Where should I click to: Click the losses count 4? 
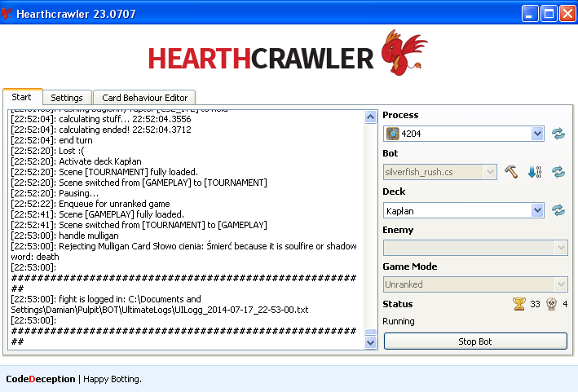pos(565,304)
